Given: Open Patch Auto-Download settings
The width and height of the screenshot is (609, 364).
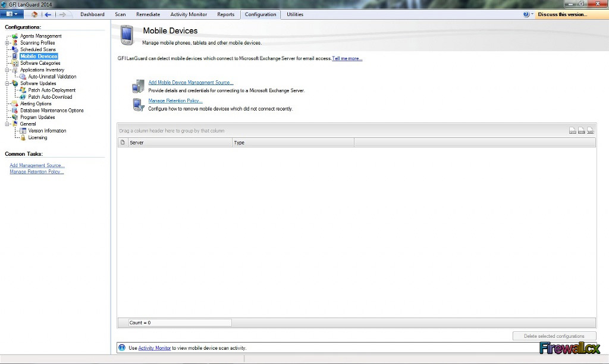Looking at the screenshot, I should tap(50, 97).
